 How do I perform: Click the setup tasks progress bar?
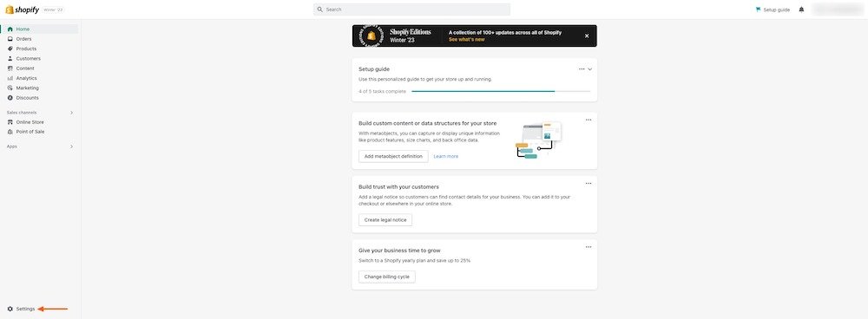501,91
